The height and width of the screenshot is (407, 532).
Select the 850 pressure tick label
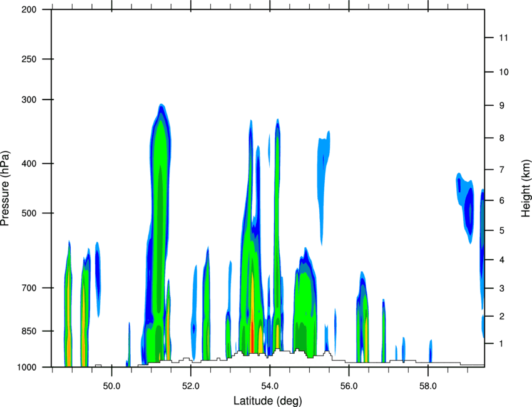pyautogui.click(x=29, y=331)
